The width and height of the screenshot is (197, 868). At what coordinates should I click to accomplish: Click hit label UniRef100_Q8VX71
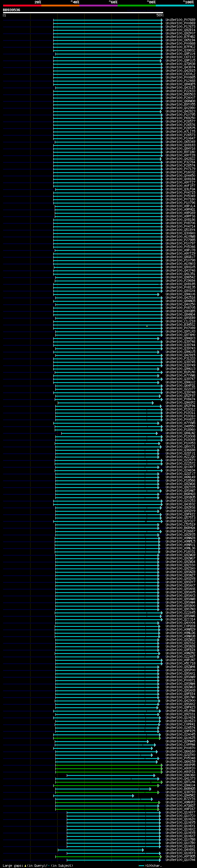click(x=180, y=447)
